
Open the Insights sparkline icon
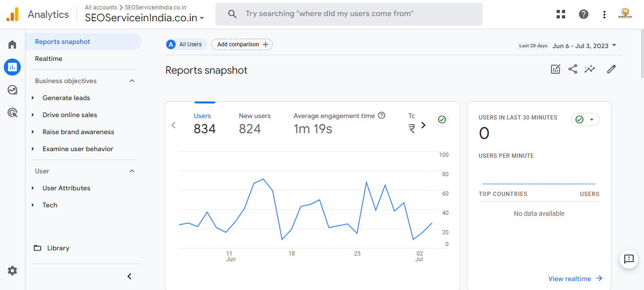590,69
